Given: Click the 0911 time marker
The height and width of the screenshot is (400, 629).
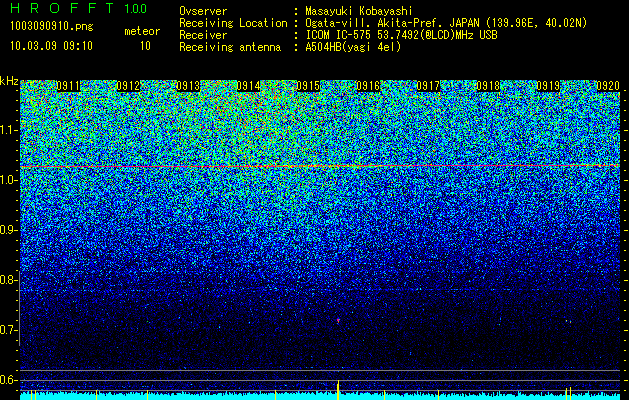Looking at the screenshot, I should tap(68, 86).
